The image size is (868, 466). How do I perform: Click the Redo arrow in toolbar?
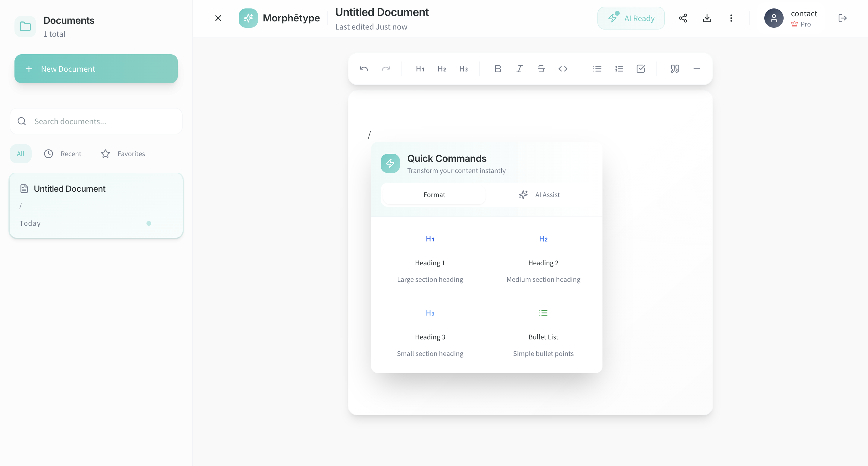(386, 69)
